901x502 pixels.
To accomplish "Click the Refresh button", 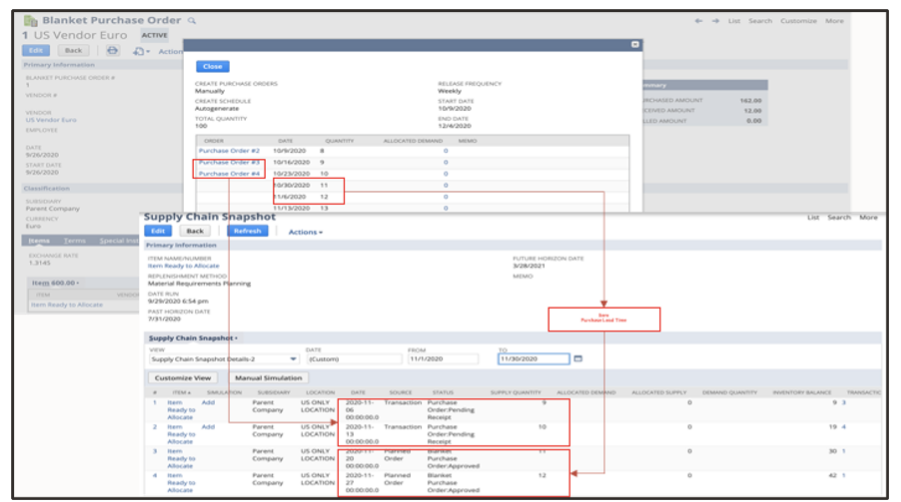I will point(247,231).
